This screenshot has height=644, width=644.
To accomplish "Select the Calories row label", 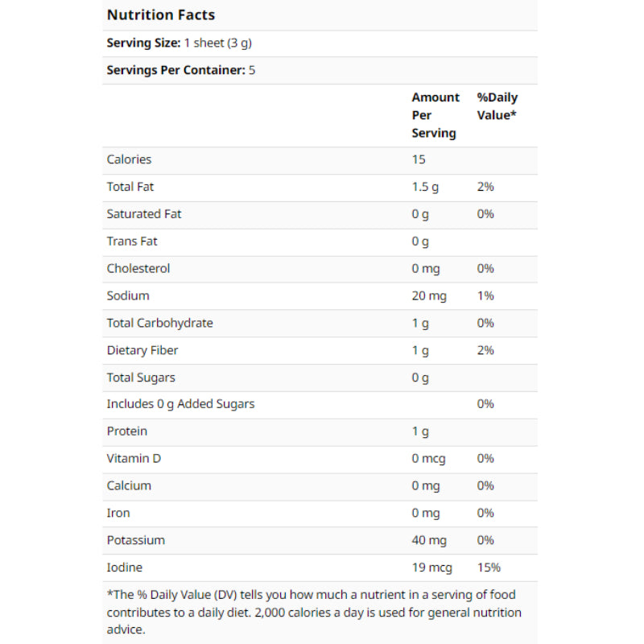I will click(129, 159).
